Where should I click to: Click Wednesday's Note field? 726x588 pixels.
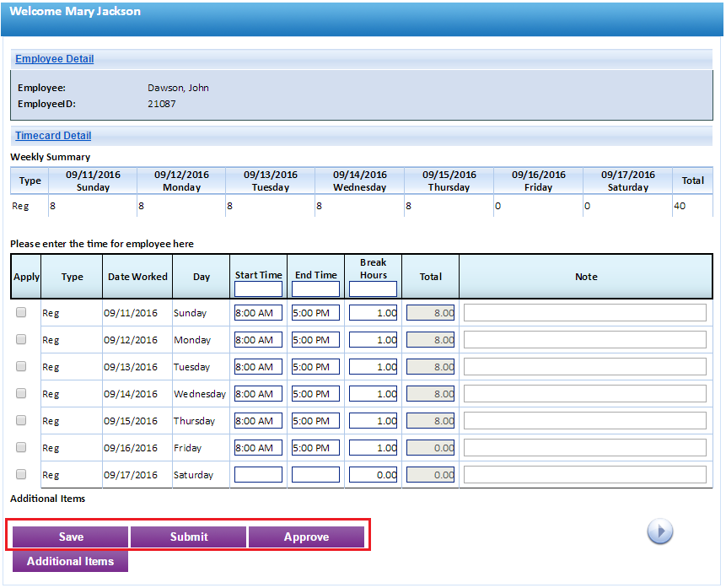click(x=585, y=394)
